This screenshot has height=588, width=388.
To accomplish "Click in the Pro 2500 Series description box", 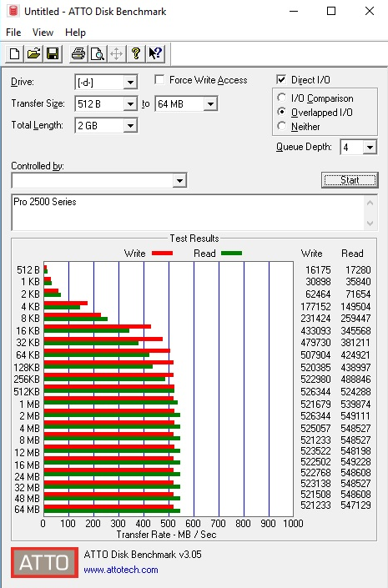I will (188, 212).
